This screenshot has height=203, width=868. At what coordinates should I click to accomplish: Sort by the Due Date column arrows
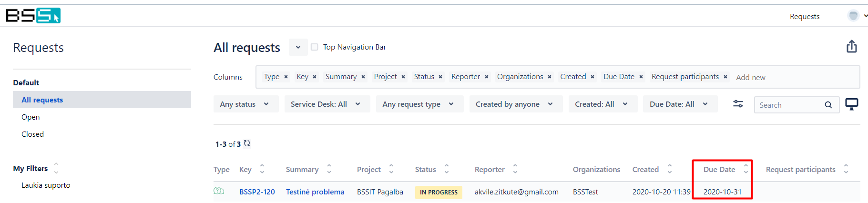pos(745,169)
